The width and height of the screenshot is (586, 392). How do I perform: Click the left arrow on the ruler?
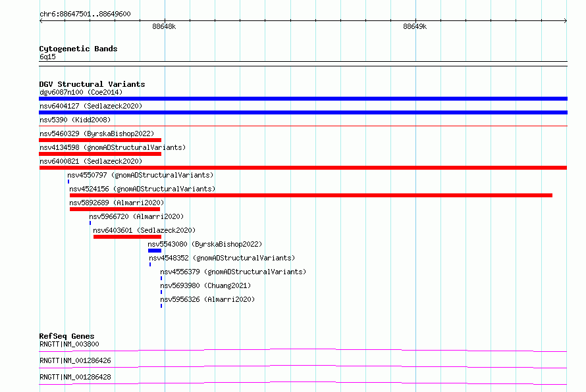pyautogui.click(x=41, y=21)
